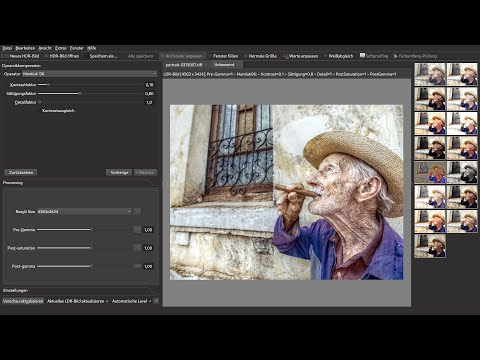Apply Weißabgleich from the toolbar
Image resolution: width=480 pixels, height=360 pixels.
(339, 56)
